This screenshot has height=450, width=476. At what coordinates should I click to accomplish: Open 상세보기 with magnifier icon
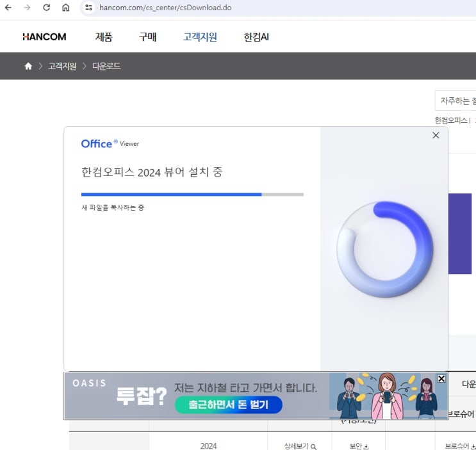click(x=300, y=446)
